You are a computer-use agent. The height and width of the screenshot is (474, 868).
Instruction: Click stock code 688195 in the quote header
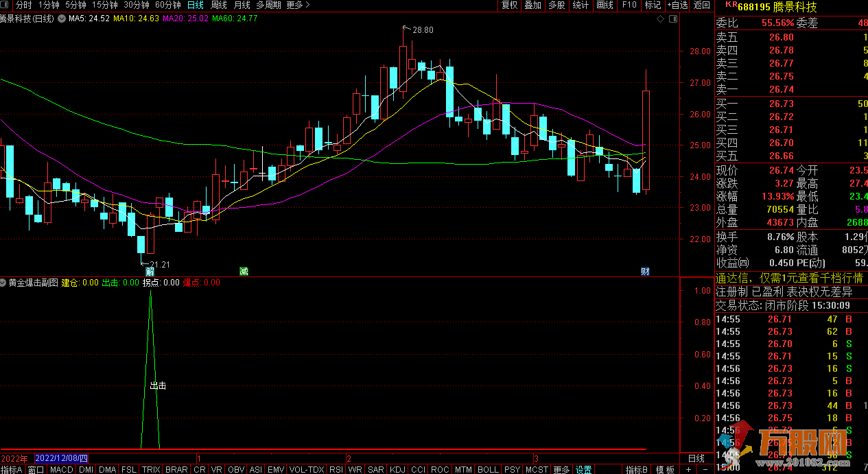click(x=755, y=7)
